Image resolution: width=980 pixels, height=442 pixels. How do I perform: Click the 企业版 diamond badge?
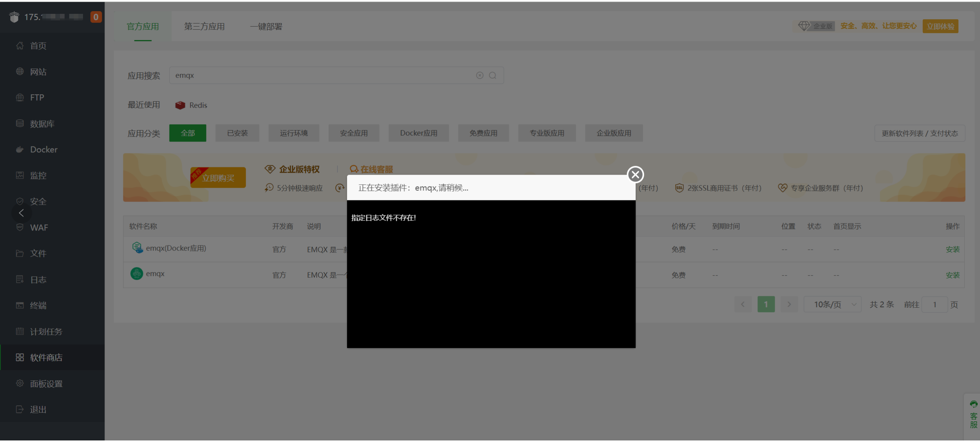coord(816,26)
